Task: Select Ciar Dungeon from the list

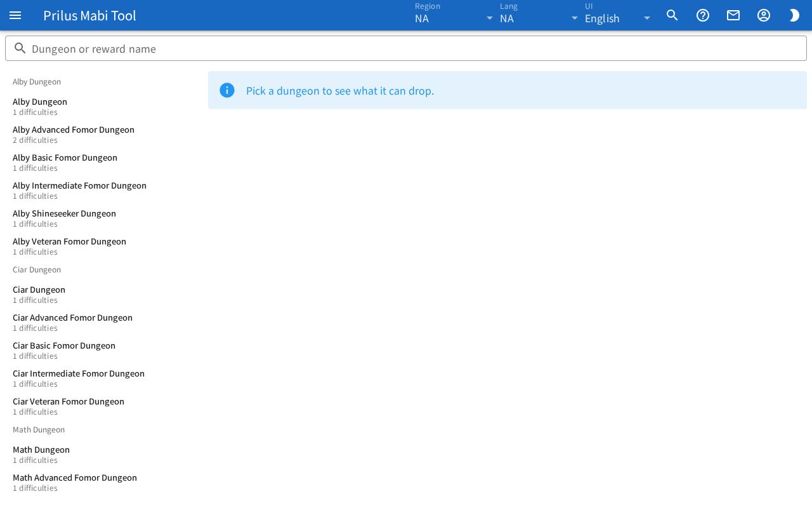Action: coord(101,295)
